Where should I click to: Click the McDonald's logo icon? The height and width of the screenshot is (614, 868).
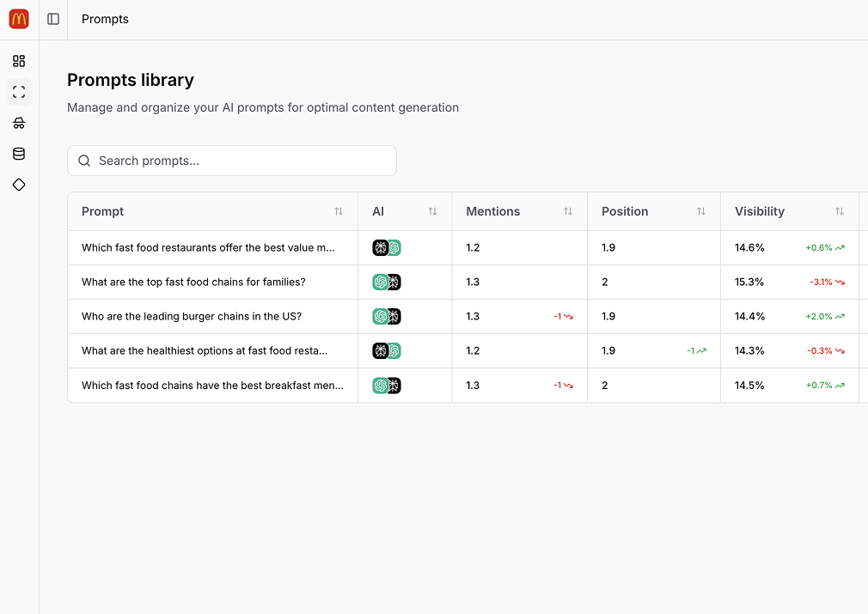click(x=18, y=18)
